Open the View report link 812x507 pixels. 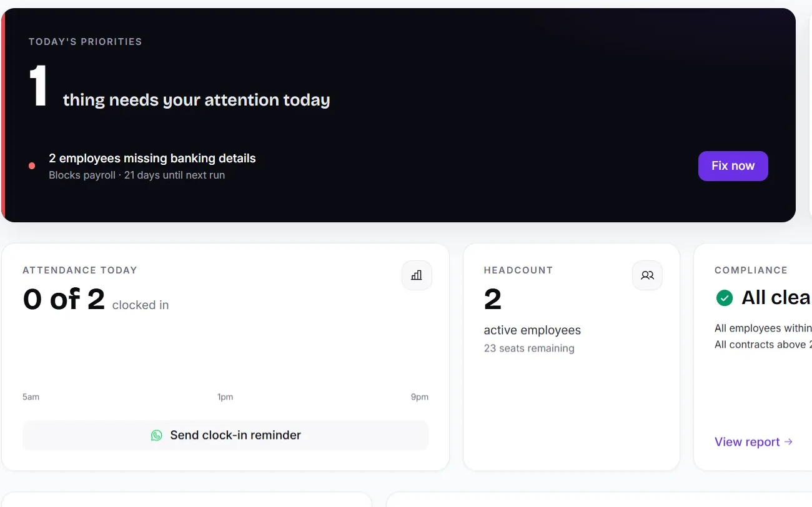coord(754,442)
